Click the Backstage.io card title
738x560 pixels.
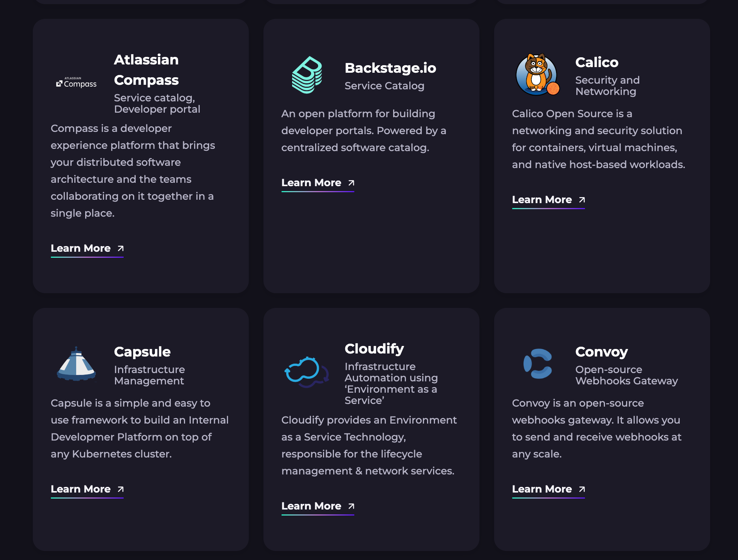(x=390, y=68)
